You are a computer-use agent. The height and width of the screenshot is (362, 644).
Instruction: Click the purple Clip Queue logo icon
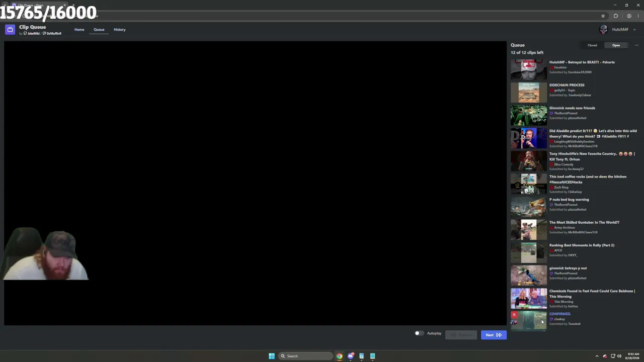[10, 30]
